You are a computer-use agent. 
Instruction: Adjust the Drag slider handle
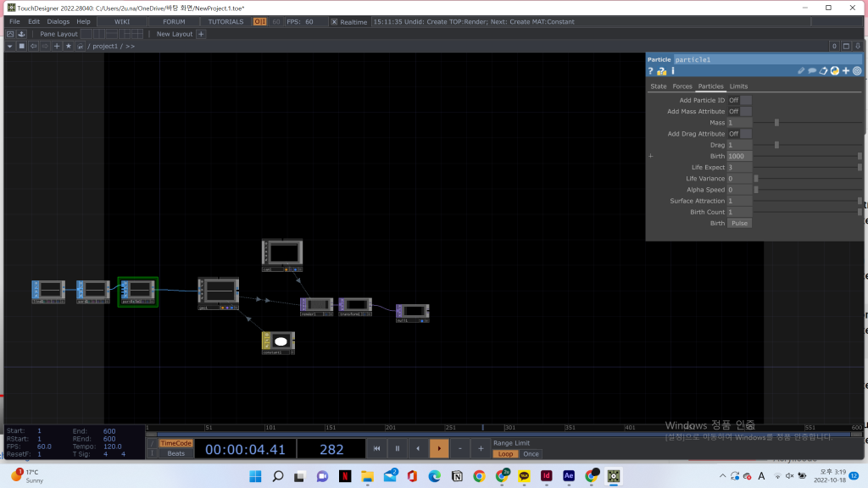coord(776,145)
